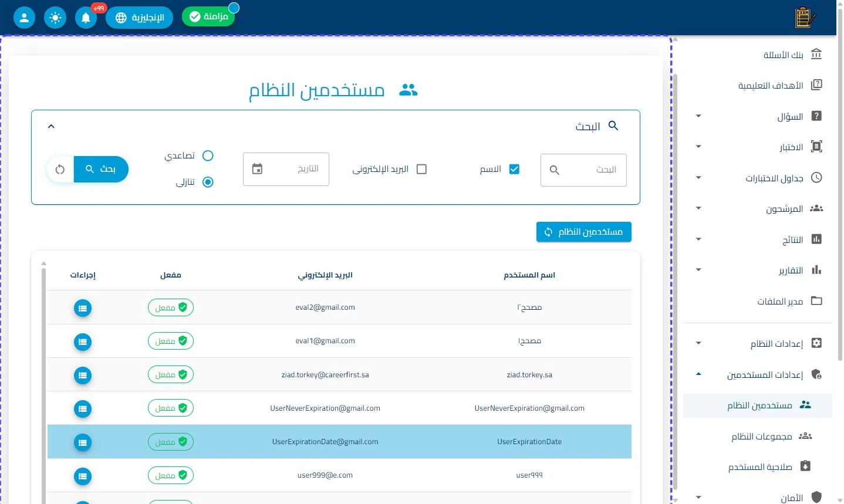Open the user profile icon in header
The image size is (844, 504).
[24, 18]
